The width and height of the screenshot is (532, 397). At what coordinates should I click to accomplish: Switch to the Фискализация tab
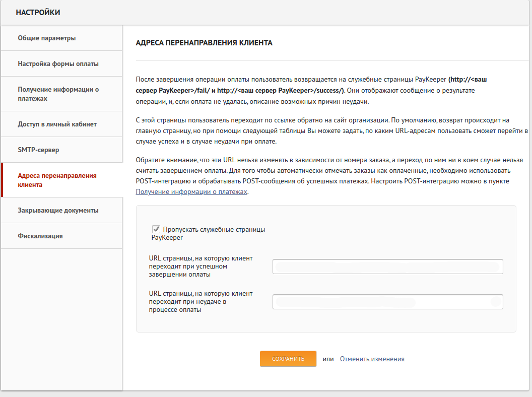pos(40,236)
